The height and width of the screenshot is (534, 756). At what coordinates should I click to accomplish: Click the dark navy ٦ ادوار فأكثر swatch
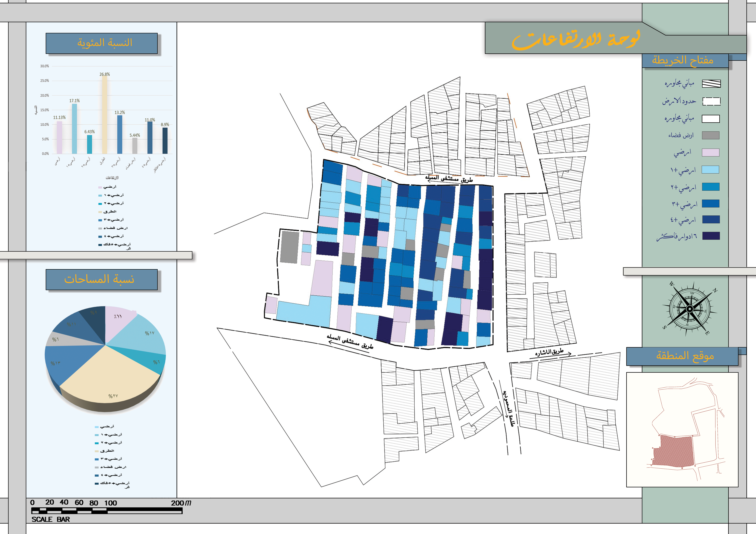point(711,236)
